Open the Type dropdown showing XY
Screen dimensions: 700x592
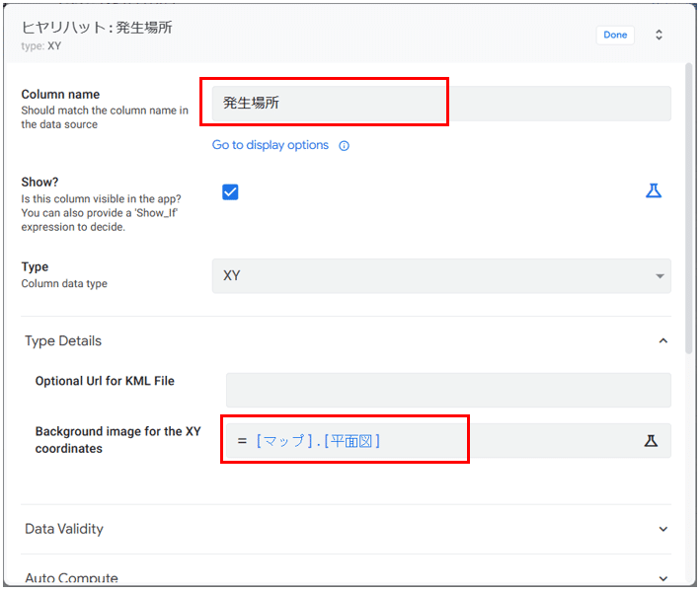(441, 275)
